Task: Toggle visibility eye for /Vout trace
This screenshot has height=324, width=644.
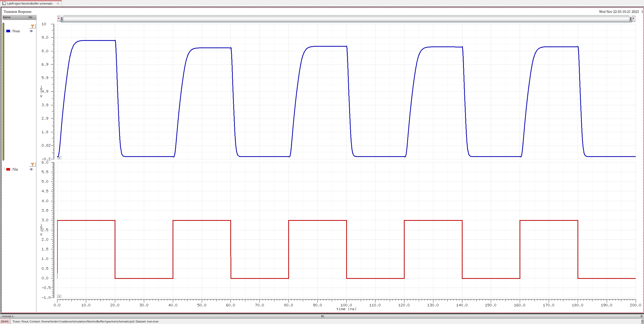Action: coord(31,31)
